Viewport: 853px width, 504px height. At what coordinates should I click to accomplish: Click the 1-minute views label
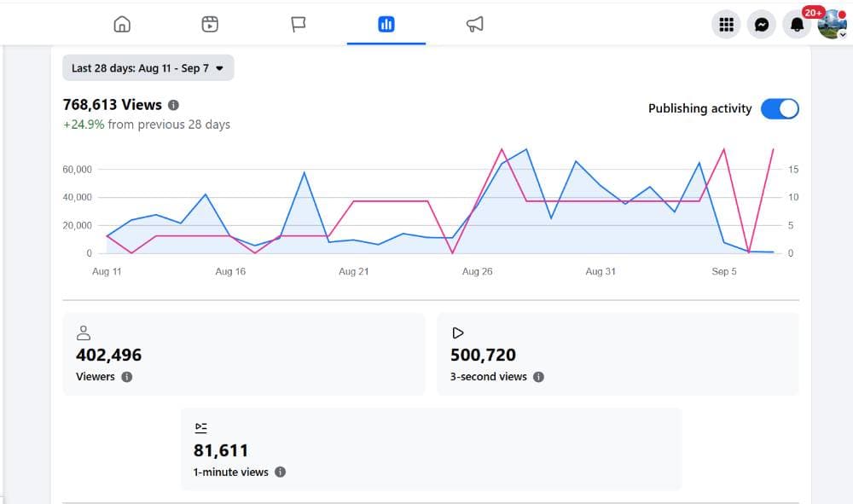[x=230, y=472]
